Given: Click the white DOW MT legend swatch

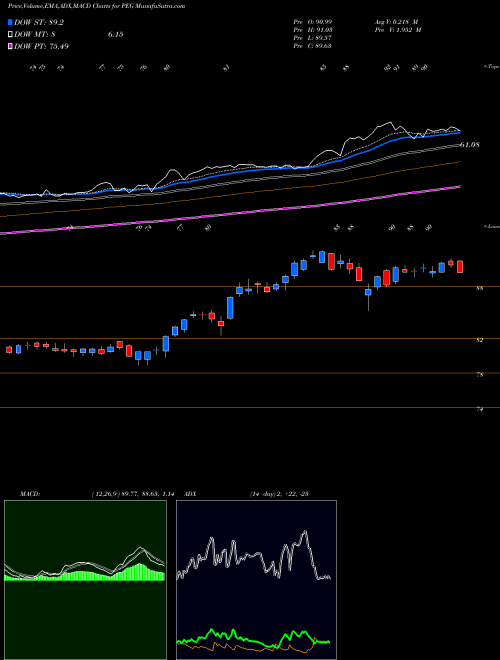Looking at the screenshot, I should (x=11, y=35).
